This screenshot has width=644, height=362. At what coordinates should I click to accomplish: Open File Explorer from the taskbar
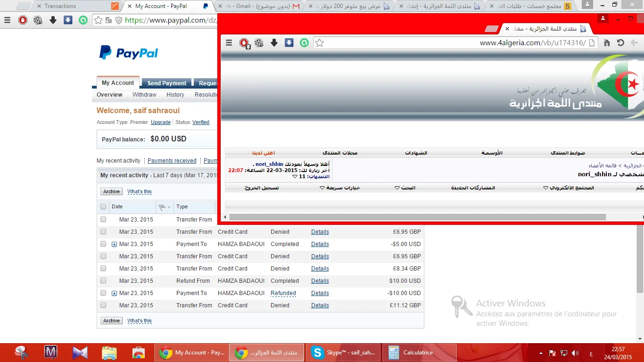[109, 353]
